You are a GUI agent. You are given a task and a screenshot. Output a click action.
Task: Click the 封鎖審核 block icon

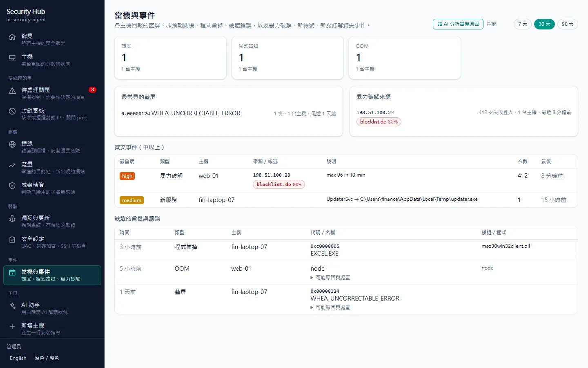[x=12, y=111]
